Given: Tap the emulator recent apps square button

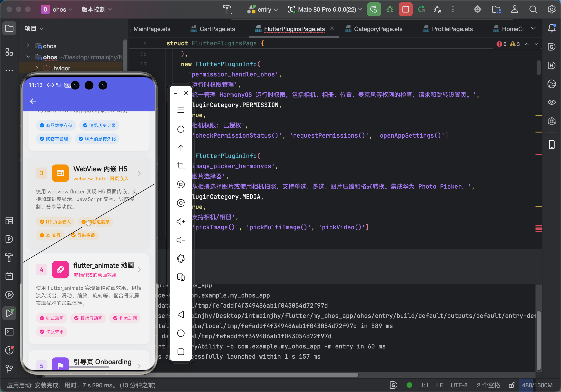Looking at the screenshot, I should tap(181, 352).
